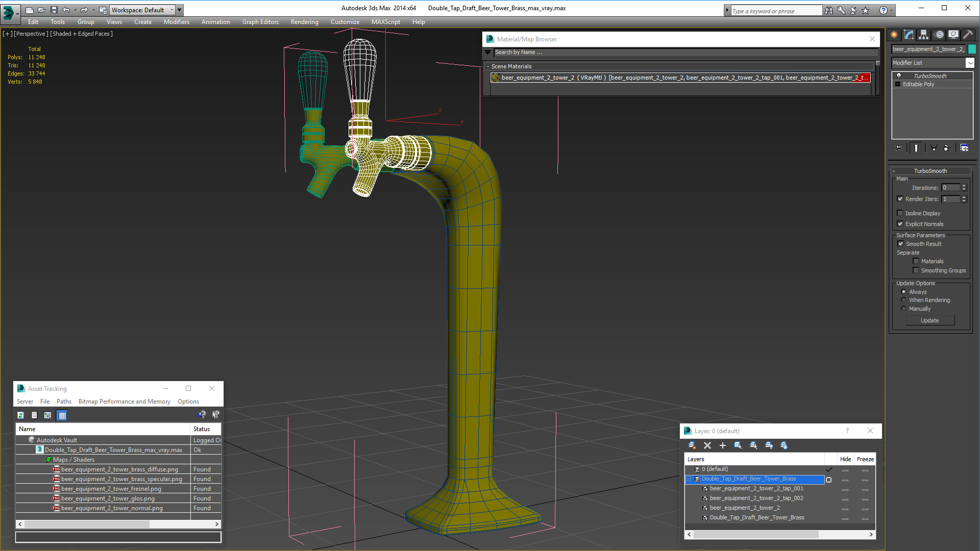Select the Manually update option
Image resolution: width=980 pixels, height=551 pixels.
click(904, 309)
